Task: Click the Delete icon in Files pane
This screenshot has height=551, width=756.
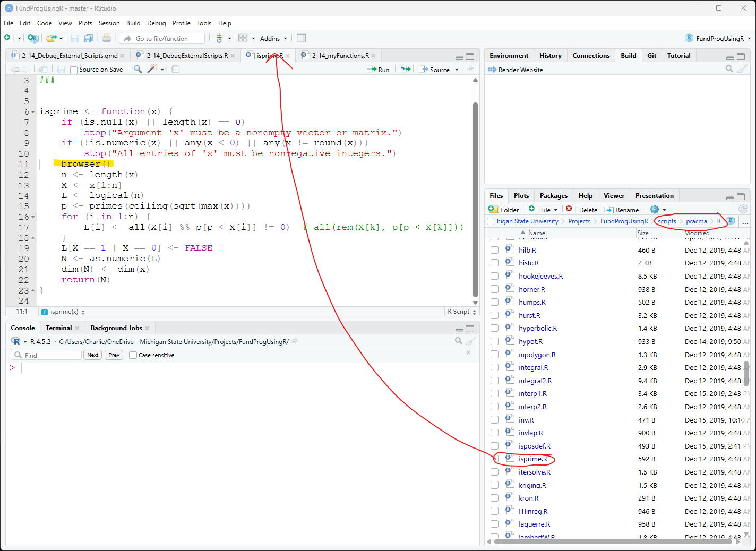Action: point(569,209)
